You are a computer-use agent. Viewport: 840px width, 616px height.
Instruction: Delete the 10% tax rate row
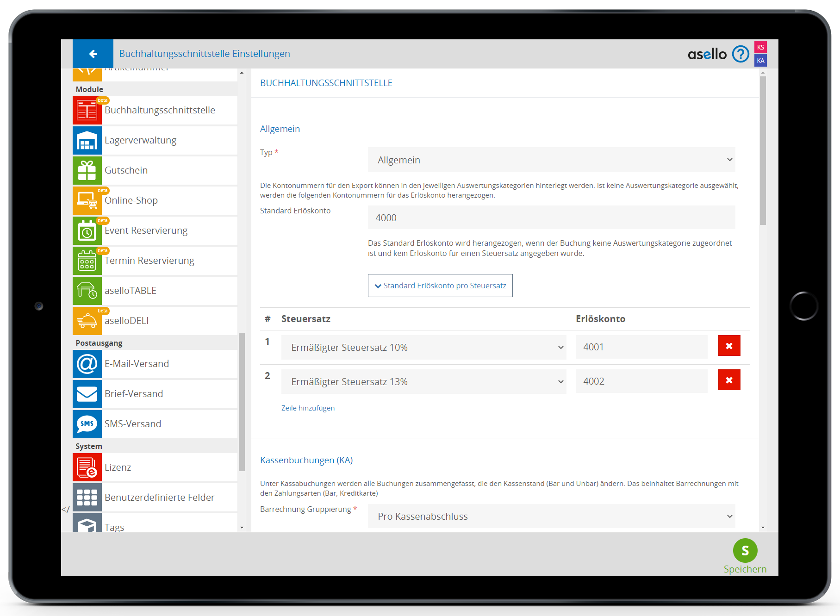(x=729, y=346)
